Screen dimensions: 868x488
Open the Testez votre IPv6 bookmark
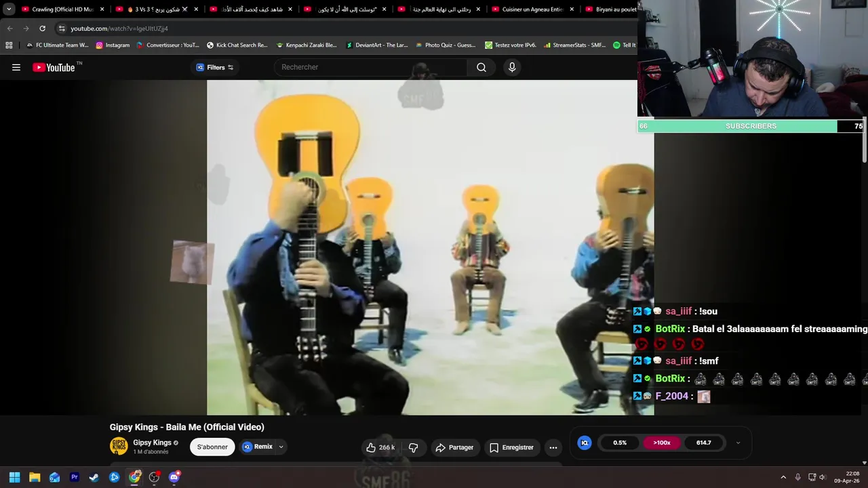coord(511,45)
